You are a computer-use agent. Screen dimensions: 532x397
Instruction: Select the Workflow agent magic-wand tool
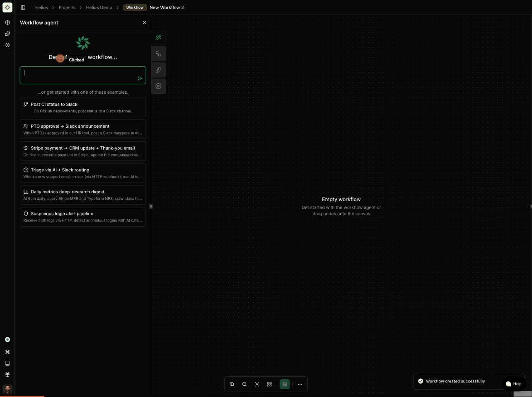(x=158, y=37)
